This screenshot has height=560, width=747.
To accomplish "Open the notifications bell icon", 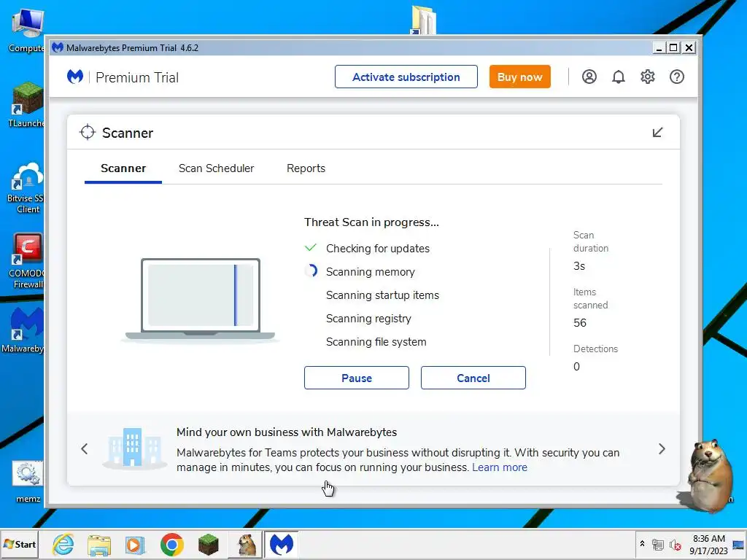I will point(619,77).
